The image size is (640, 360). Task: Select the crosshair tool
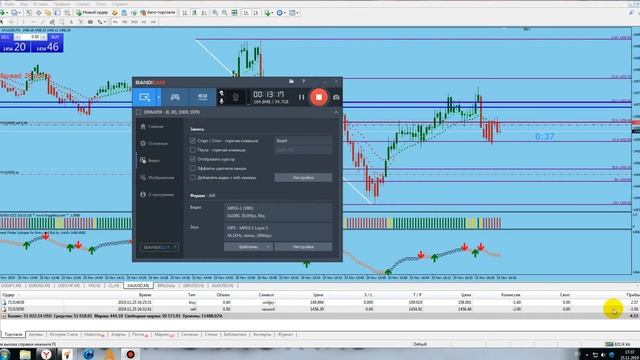pyautogui.click(x=11, y=22)
